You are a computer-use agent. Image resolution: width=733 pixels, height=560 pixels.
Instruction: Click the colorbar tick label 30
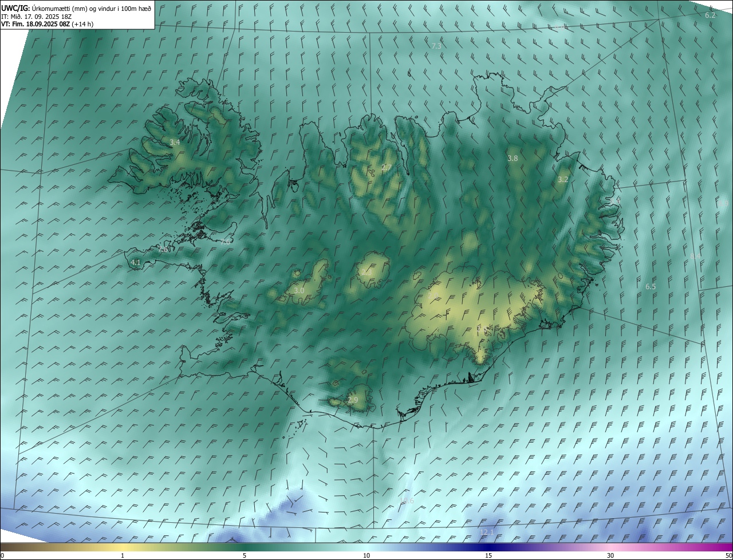coord(610,555)
